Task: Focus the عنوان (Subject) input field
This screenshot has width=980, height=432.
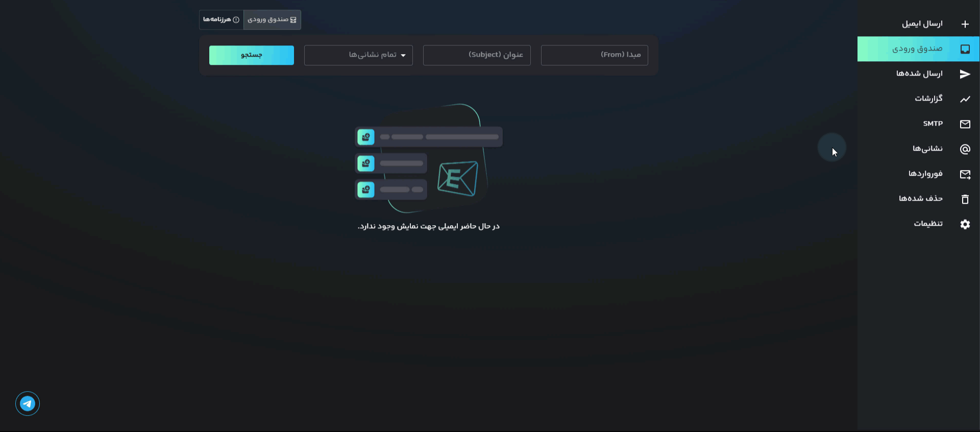Action: point(477,55)
